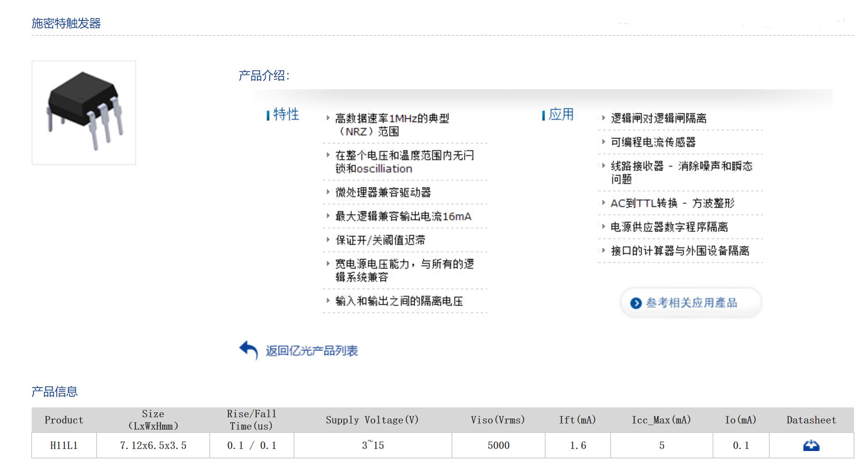
Task: Click the 特性 section heading
Action: pos(286,114)
